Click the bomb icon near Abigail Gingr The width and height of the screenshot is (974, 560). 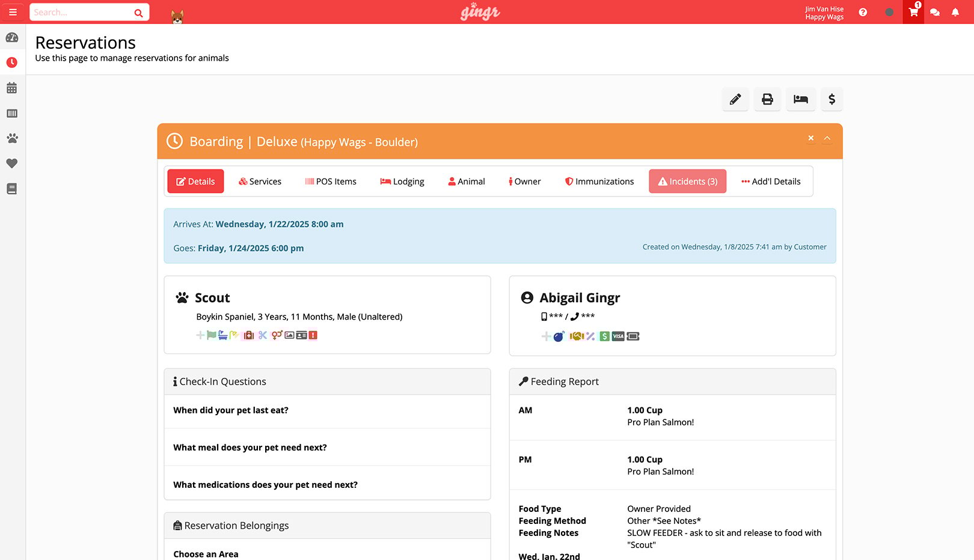(x=558, y=336)
